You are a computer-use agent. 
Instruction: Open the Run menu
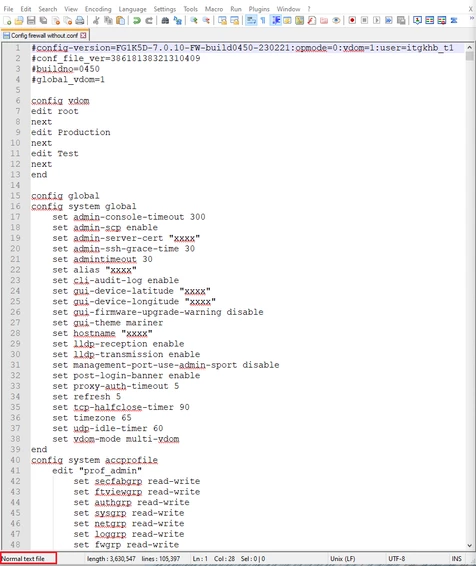pyautogui.click(x=236, y=9)
